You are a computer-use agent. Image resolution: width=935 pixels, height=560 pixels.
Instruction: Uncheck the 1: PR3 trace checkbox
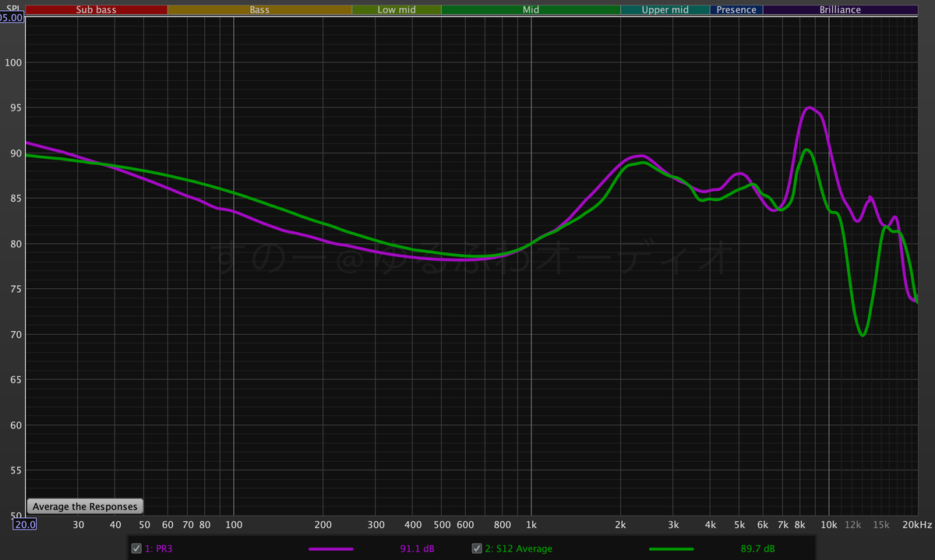pos(136,548)
